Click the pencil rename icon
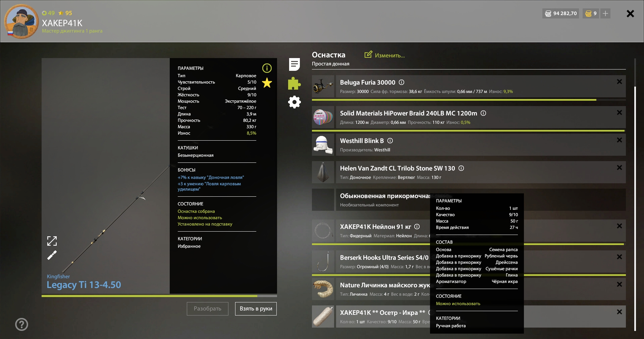Screen dimensions: 644x339 [52, 255]
